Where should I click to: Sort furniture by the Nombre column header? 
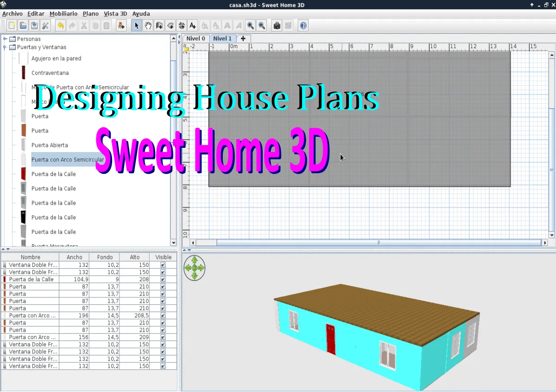click(31, 257)
